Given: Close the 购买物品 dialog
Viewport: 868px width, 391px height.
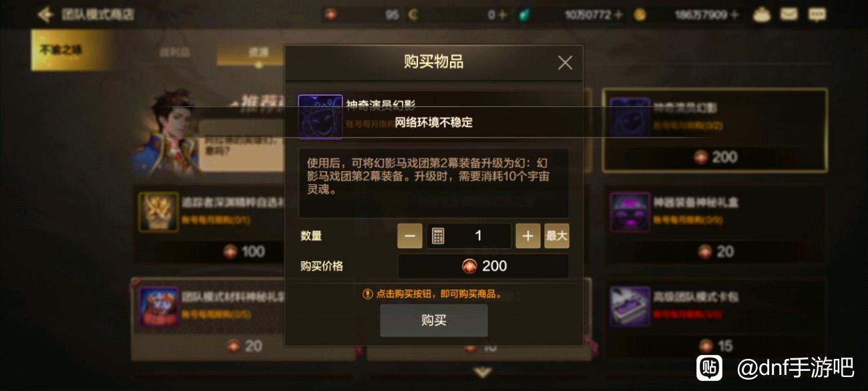Looking at the screenshot, I should 565,63.
